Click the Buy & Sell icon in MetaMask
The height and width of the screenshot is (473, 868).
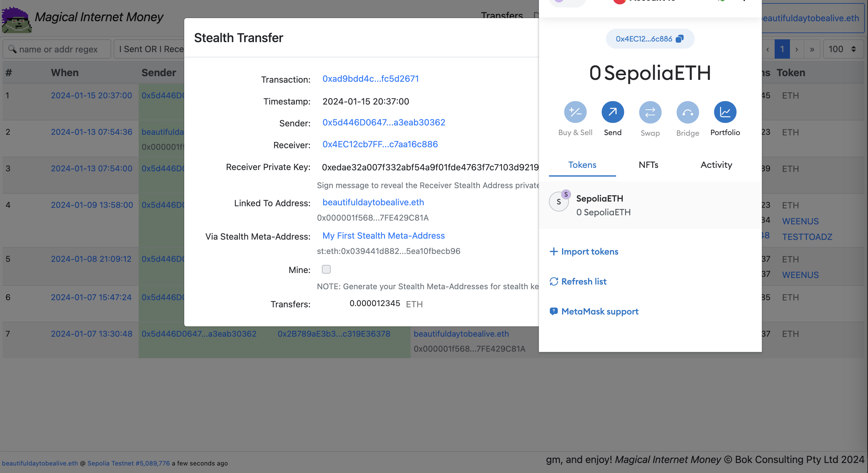click(x=575, y=112)
